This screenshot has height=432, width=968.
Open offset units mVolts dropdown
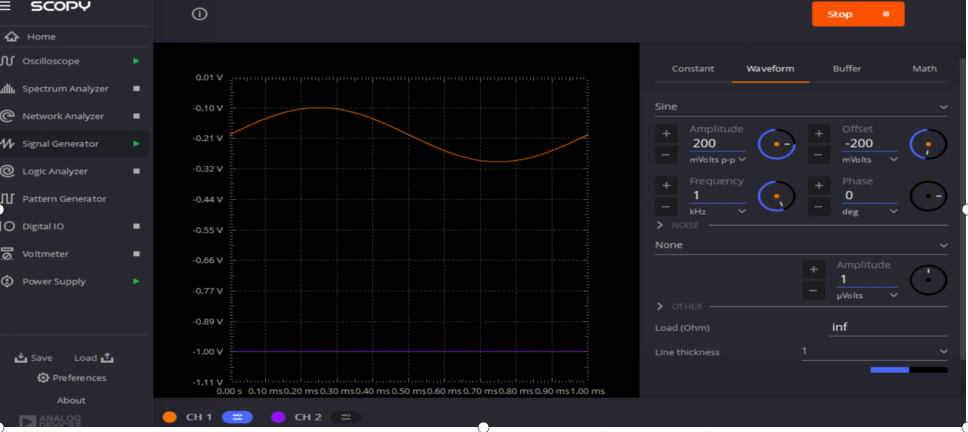click(870, 159)
